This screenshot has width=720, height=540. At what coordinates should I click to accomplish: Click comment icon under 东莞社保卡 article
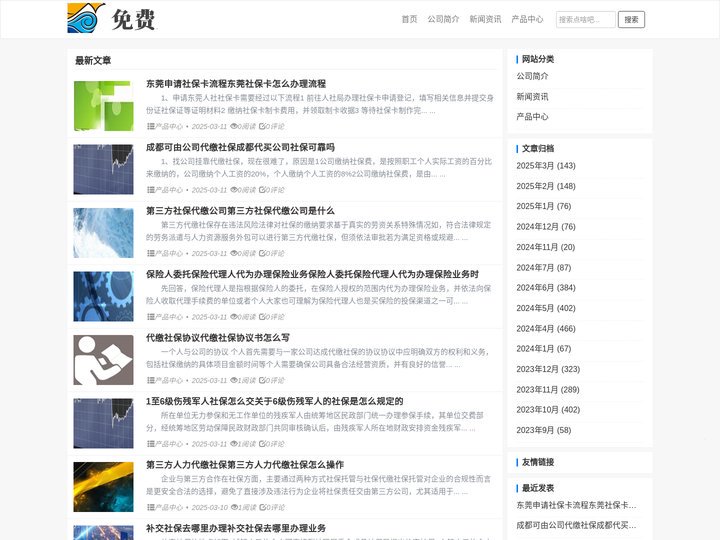(x=262, y=126)
